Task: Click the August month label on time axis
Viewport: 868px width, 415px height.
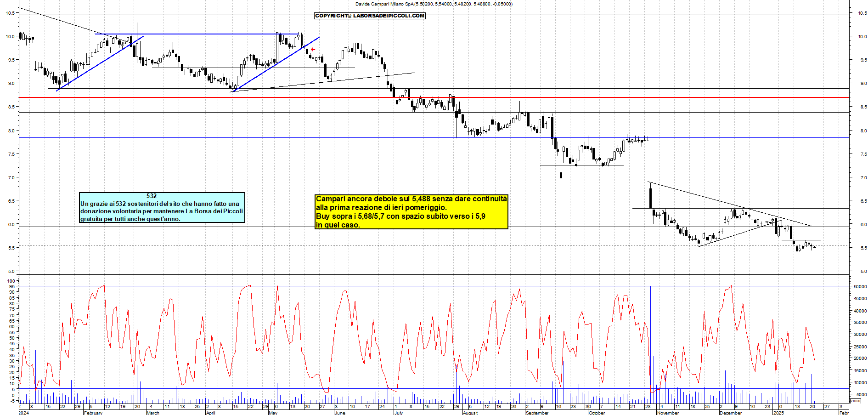Action: [x=470, y=413]
